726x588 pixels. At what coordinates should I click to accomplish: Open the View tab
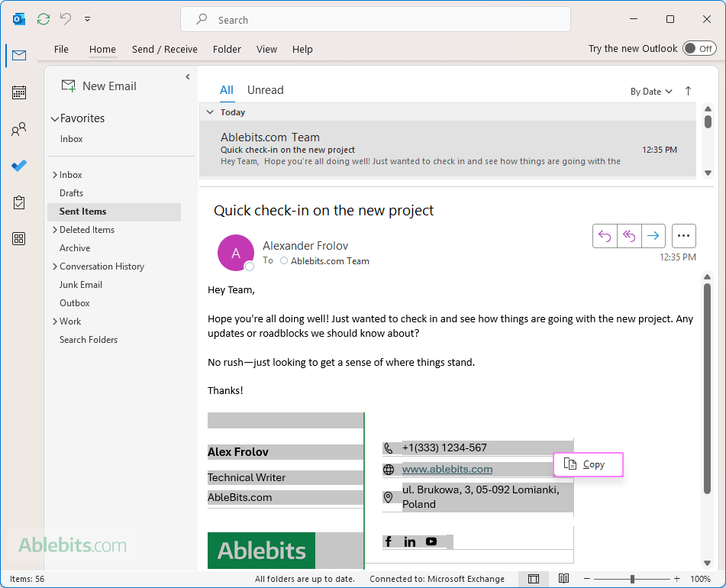coord(266,49)
